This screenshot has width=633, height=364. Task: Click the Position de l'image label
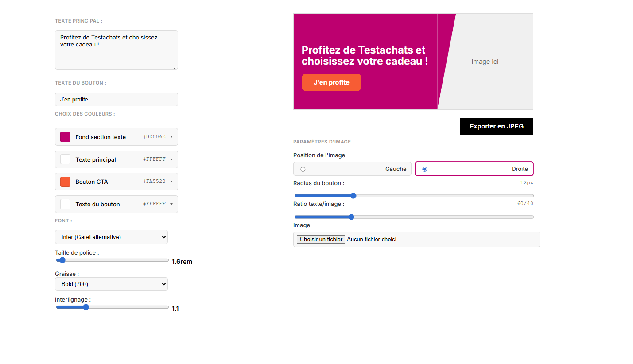pos(319,155)
